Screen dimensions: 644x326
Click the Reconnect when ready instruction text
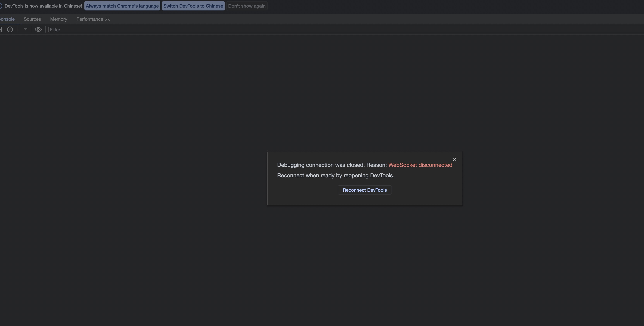coord(336,176)
